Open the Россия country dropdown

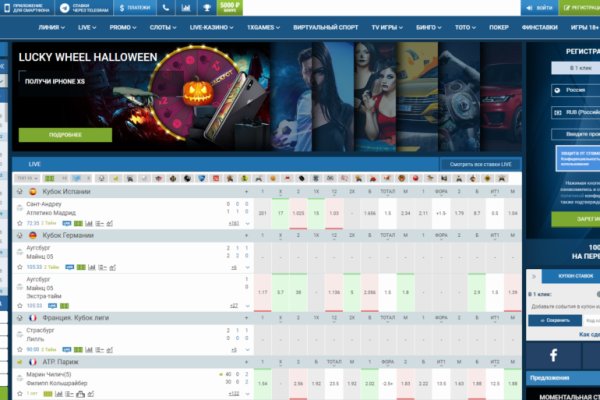[x=574, y=89]
